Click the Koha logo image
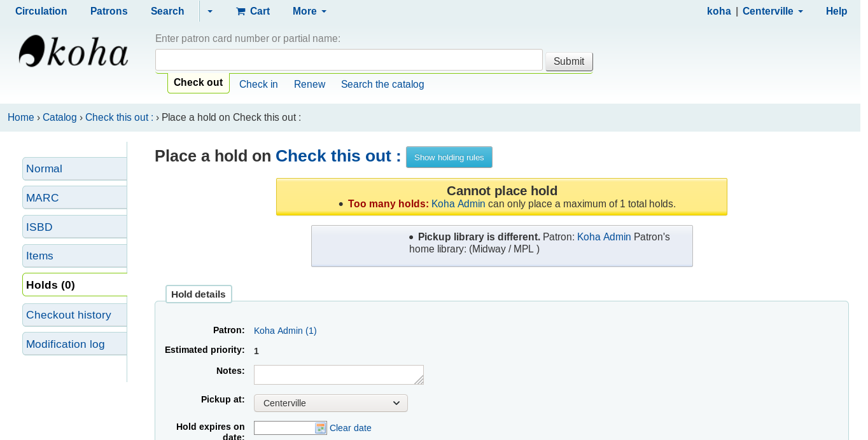The width and height of the screenshot is (868, 440). pyautogui.click(x=74, y=52)
